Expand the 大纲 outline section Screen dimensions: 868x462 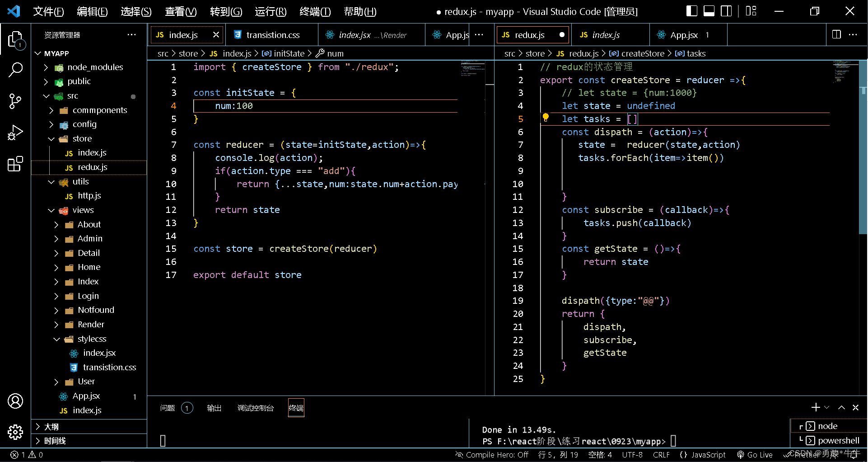(x=51, y=427)
